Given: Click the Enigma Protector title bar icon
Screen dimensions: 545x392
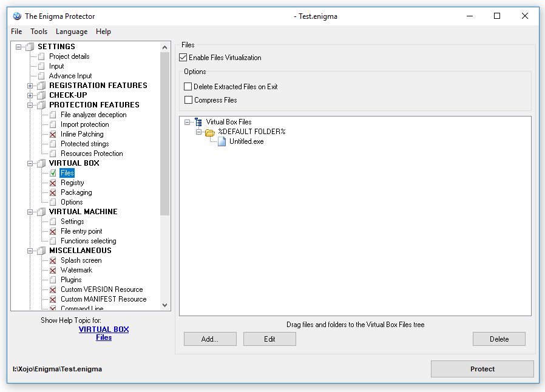Looking at the screenshot, I should (x=17, y=16).
